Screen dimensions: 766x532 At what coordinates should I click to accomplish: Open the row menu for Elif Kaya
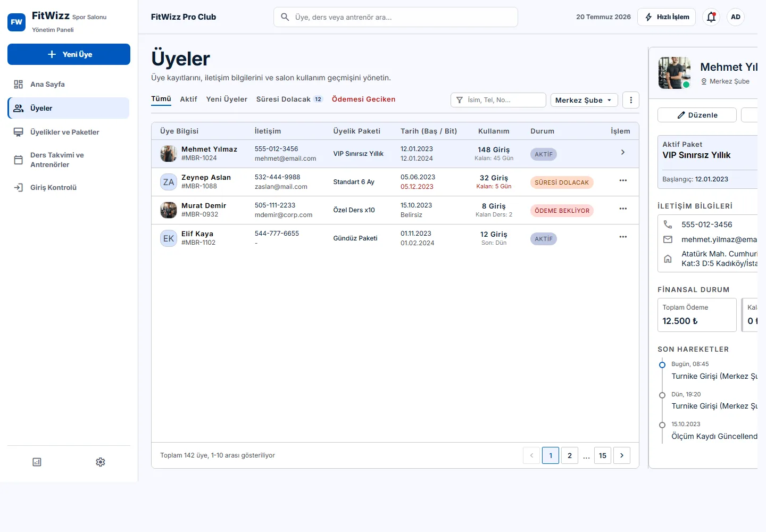[623, 237]
